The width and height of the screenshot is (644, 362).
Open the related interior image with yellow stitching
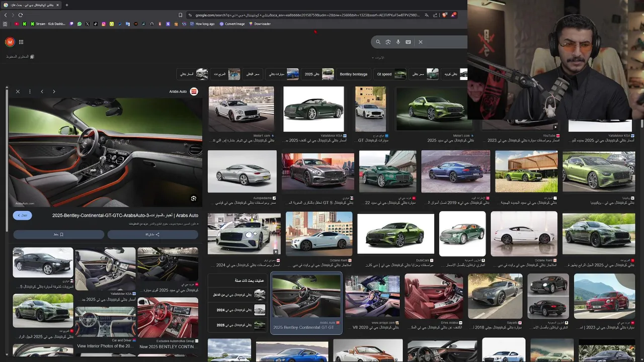click(x=168, y=263)
